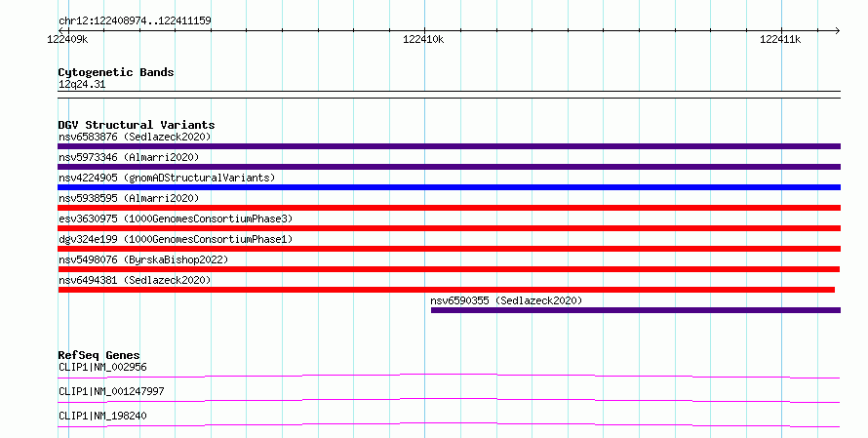Click the 122409k ruler position
The height and width of the screenshot is (438, 868).
[67, 39]
